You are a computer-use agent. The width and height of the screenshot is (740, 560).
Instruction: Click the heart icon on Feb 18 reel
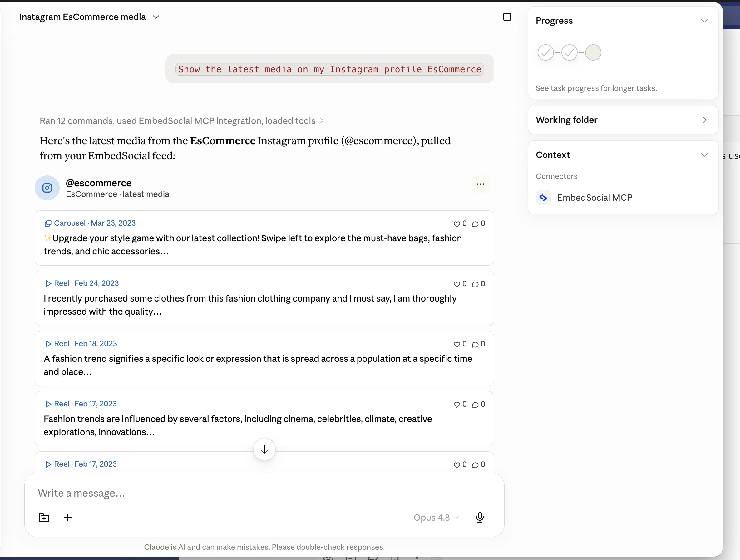point(456,344)
